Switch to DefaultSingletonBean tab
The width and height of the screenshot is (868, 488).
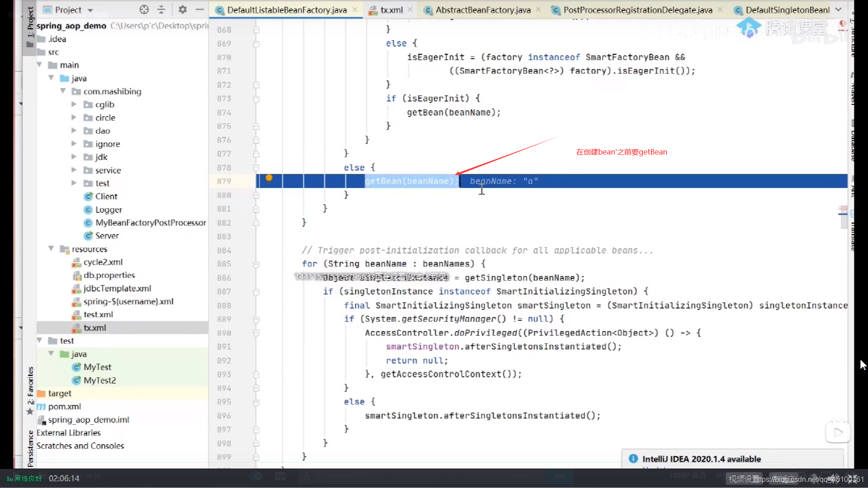(787, 10)
